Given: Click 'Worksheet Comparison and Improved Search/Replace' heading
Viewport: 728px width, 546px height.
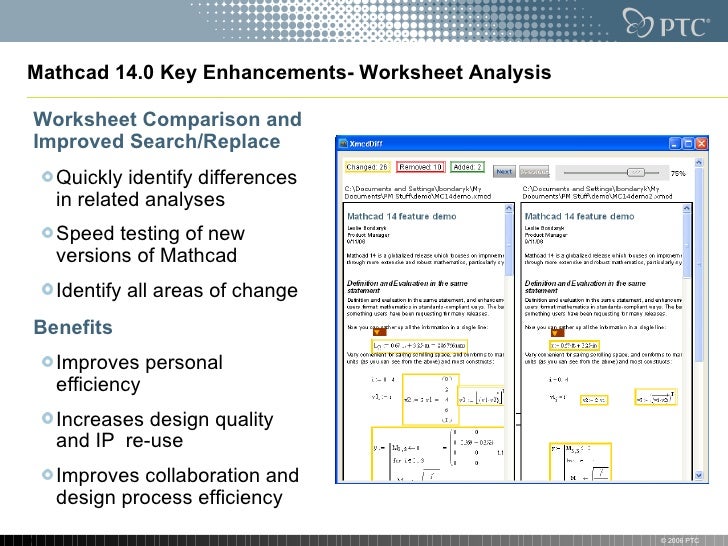Looking at the screenshot, I should [168, 130].
